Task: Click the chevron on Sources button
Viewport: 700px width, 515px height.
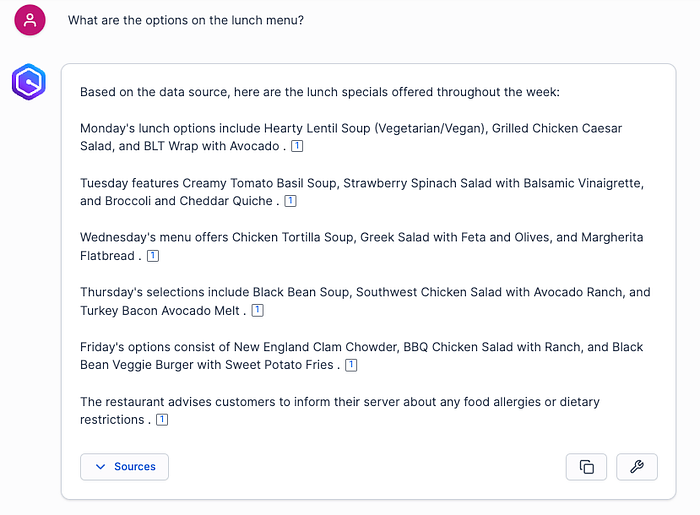Action: pyautogui.click(x=100, y=467)
